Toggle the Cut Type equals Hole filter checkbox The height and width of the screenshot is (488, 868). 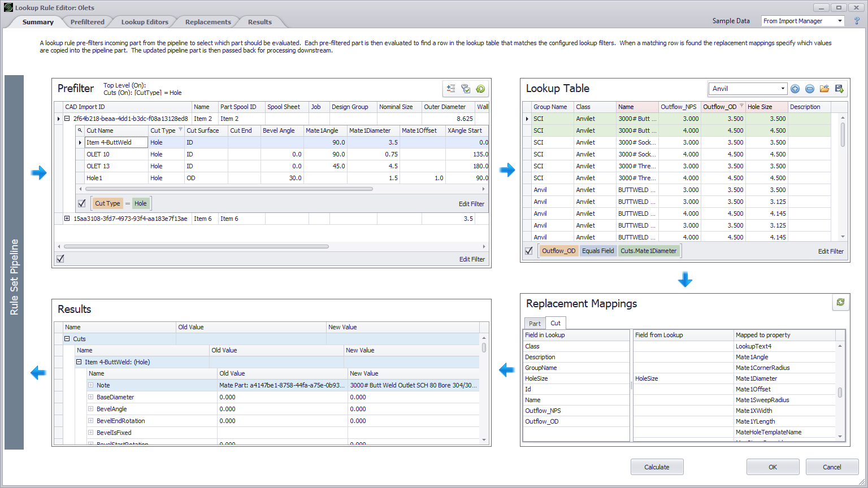82,203
